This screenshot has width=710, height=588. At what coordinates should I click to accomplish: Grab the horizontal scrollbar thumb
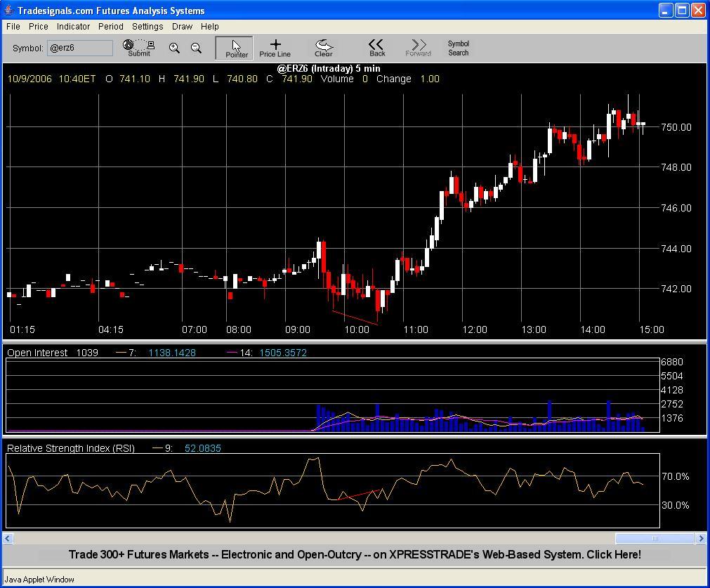coord(655,538)
